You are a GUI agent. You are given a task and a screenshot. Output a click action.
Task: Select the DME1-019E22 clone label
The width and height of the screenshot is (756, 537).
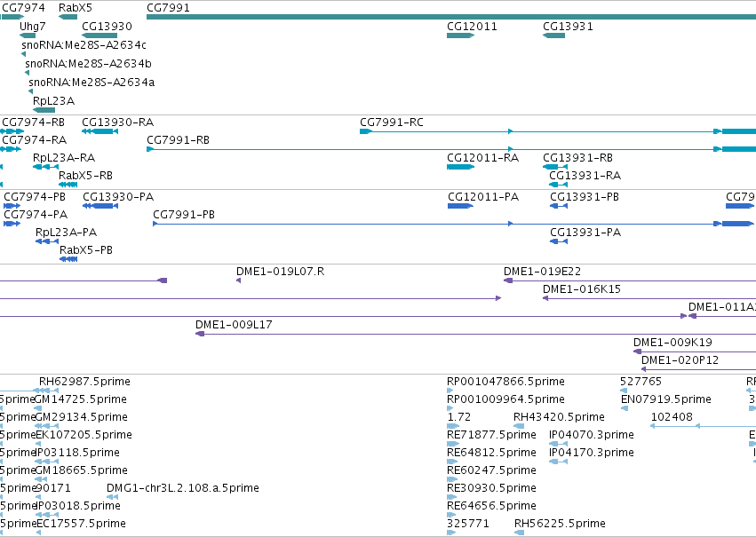tap(543, 272)
